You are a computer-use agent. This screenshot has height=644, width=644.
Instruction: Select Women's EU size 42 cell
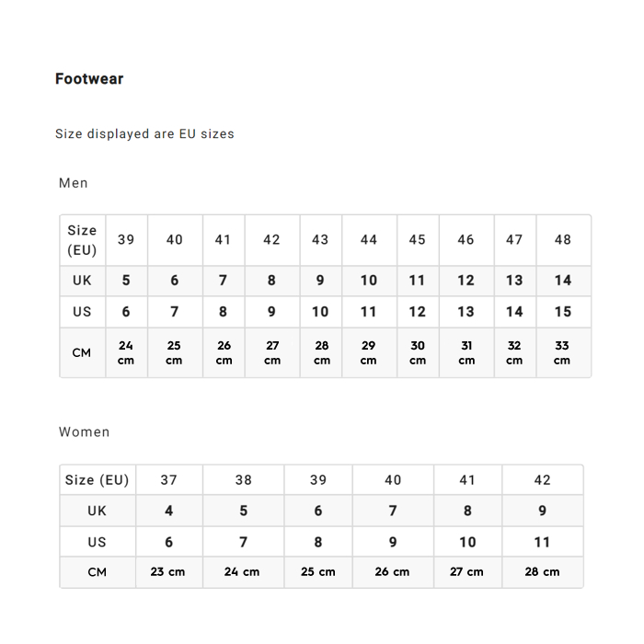(x=543, y=479)
